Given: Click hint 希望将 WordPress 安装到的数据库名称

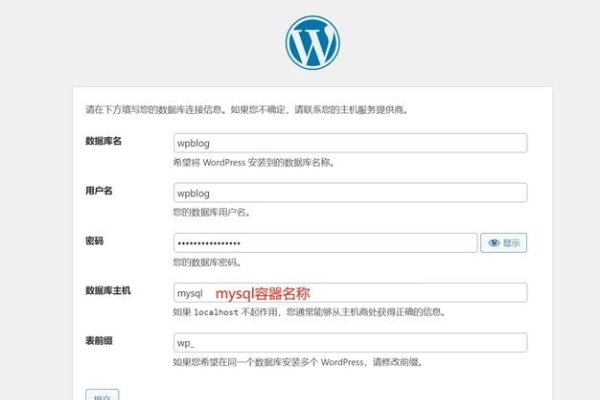Looking at the screenshot, I should click(x=254, y=162).
